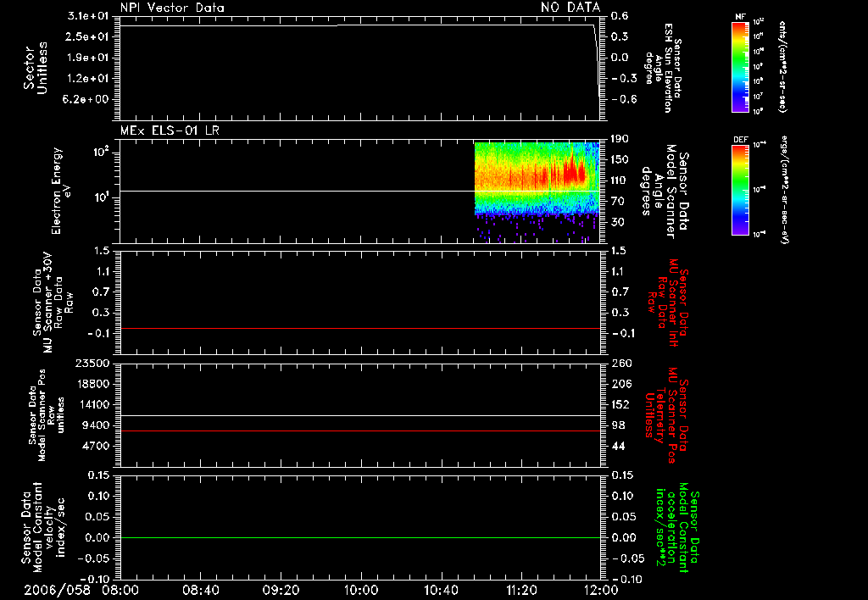The width and height of the screenshot is (868, 600).
Task: Click the 1.2e+01 sector tick value
Action: point(87,78)
